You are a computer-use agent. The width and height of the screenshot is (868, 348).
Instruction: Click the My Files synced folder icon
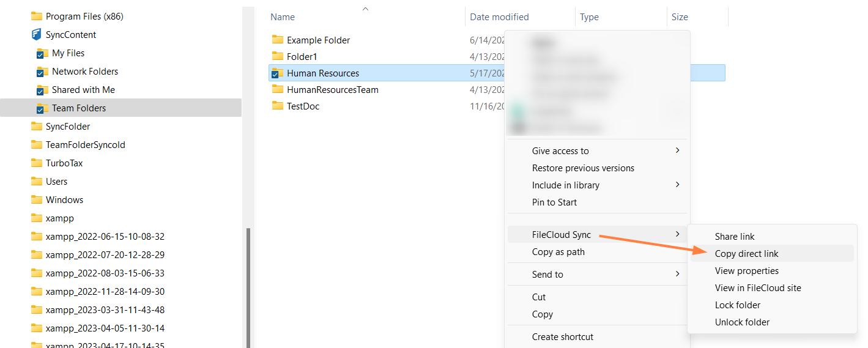click(42, 54)
